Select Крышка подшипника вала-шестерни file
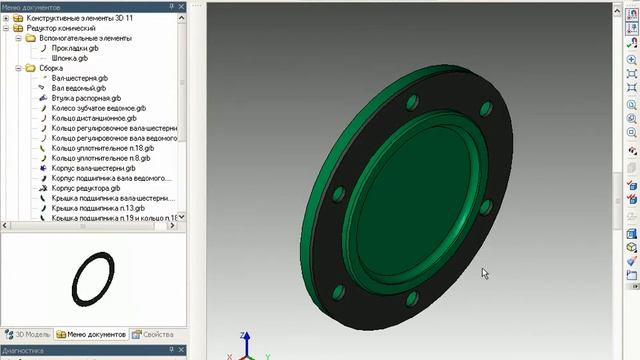This screenshot has width=640, height=360. [x=113, y=198]
